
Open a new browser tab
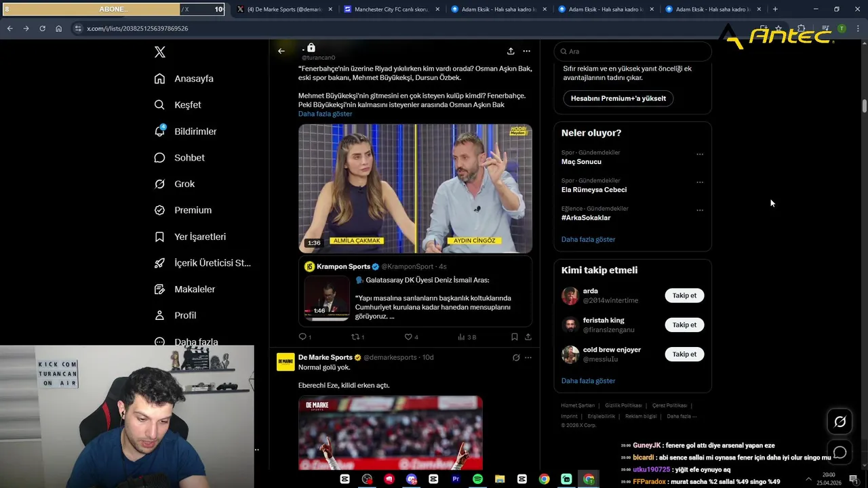775,9
